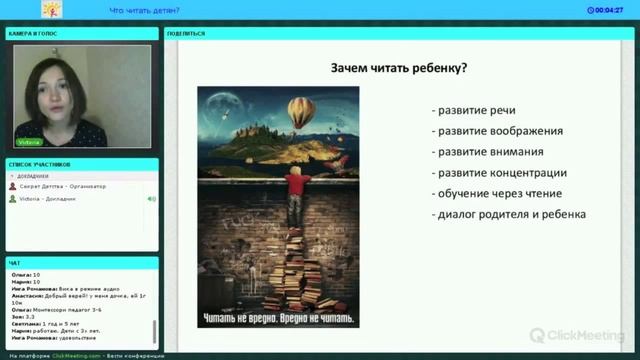The width and height of the screenshot is (640, 360).
Task: Click the '- диалог родителя и ребенка' bullet
Action: pyautogui.click(x=509, y=214)
